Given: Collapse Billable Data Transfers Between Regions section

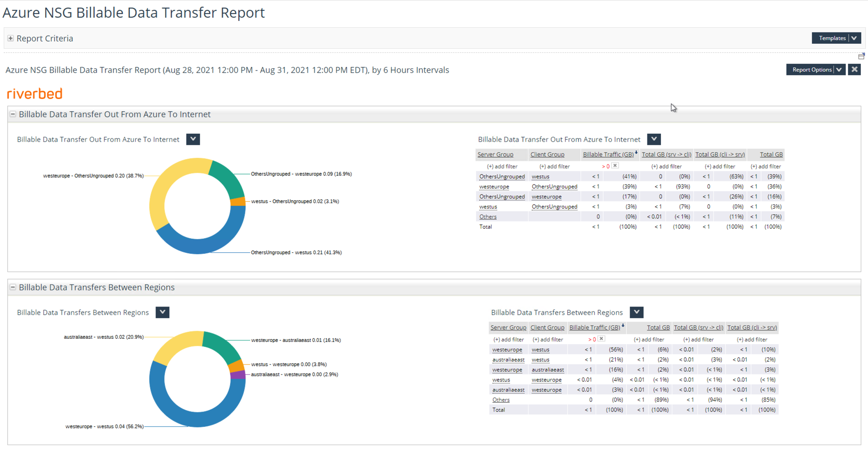Looking at the screenshot, I should [13, 287].
